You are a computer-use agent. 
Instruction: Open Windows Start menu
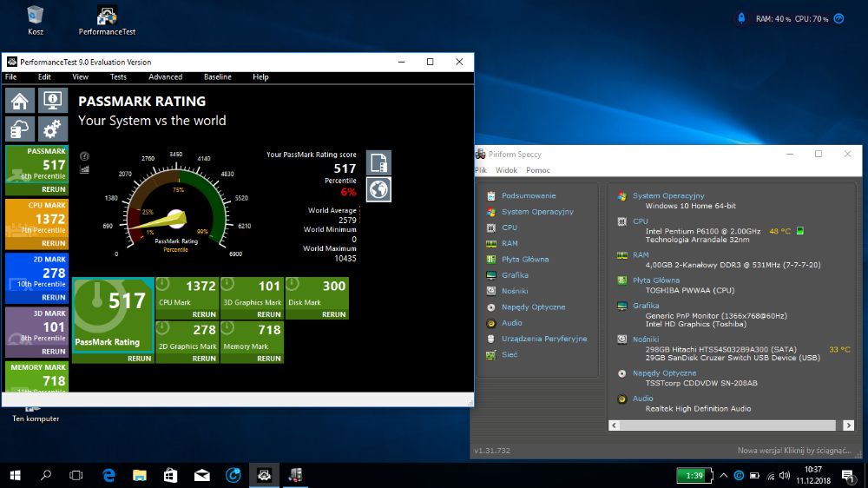click(x=15, y=475)
